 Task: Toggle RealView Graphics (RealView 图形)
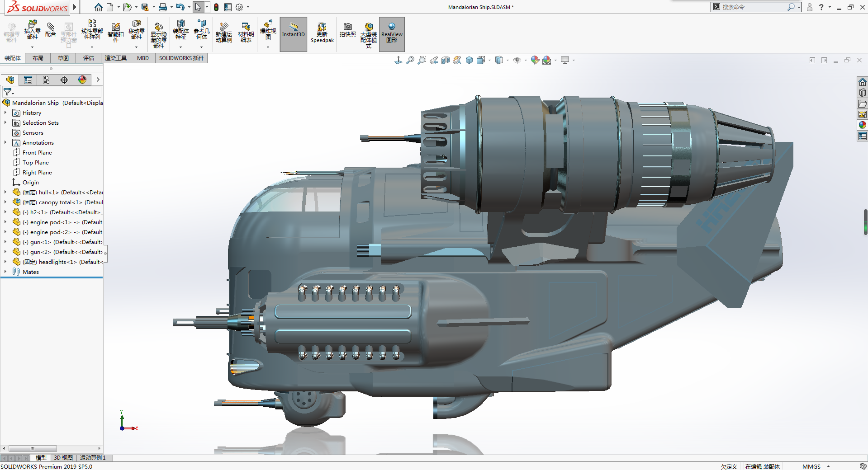[x=392, y=34]
